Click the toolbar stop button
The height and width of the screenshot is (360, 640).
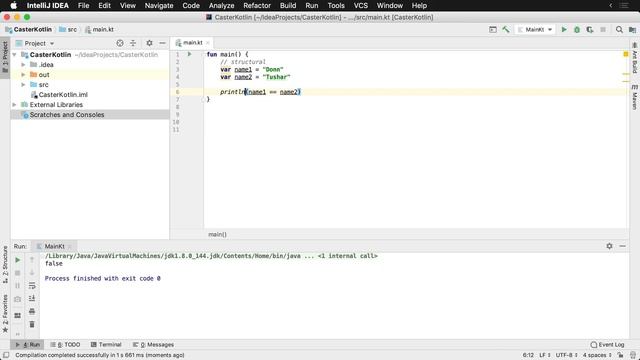(603, 29)
